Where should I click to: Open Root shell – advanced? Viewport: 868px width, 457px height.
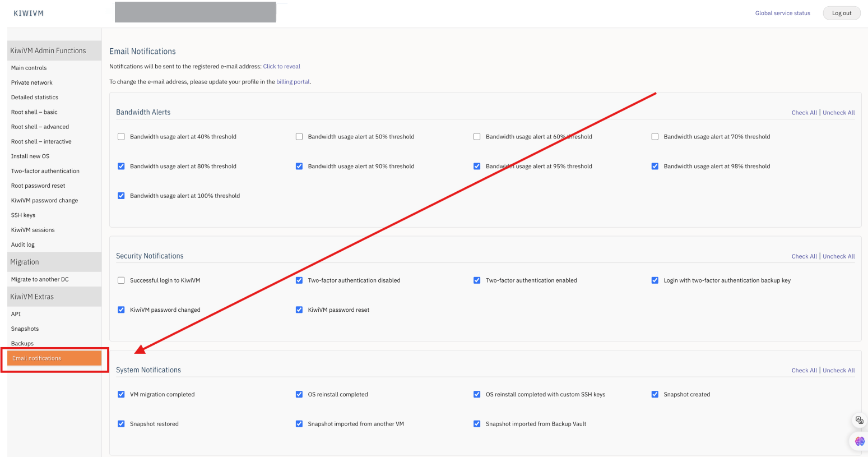pos(40,127)
